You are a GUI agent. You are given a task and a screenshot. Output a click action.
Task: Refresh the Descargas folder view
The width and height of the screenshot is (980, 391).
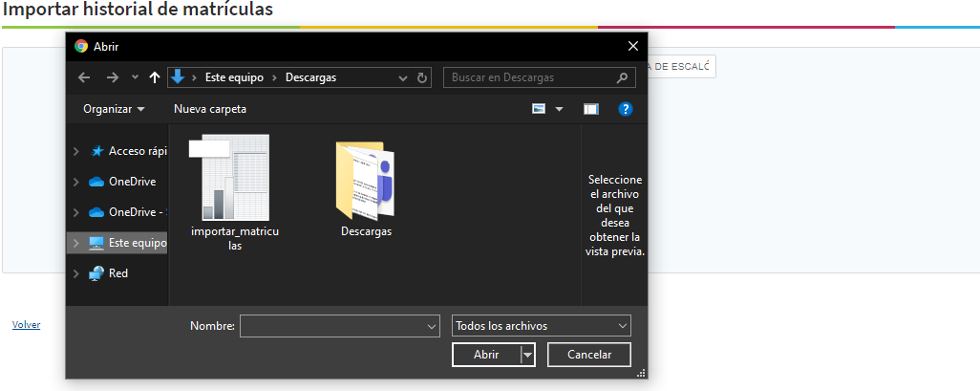(x=423, y=77)
